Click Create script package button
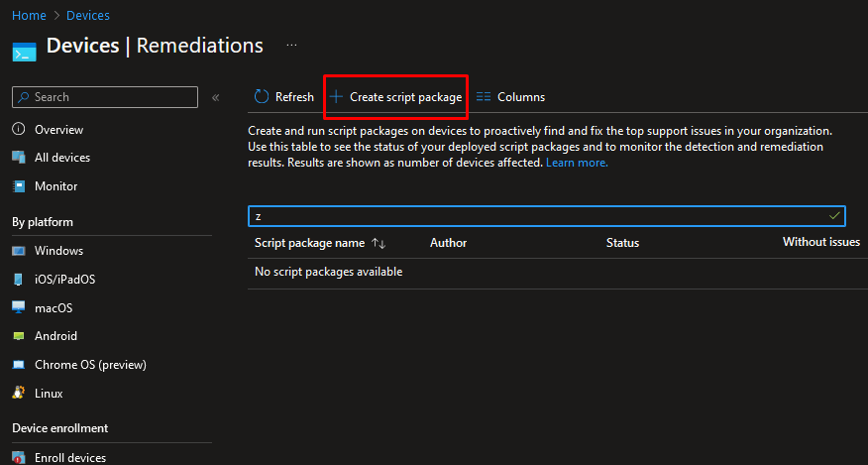868x465 pixels. click(x=395, y=97)
